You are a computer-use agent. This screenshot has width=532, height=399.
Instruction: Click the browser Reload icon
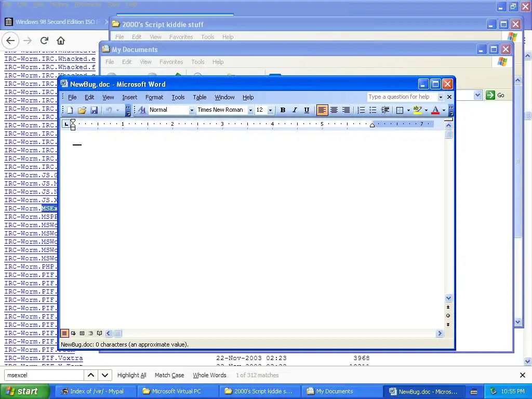[x=44, y=41]
